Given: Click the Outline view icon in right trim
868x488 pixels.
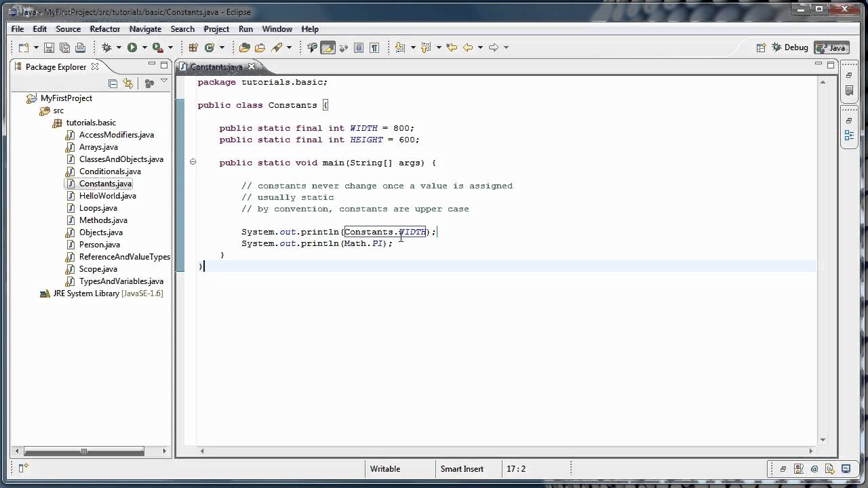Looking at the screenshot, I should tap(849, 136).
